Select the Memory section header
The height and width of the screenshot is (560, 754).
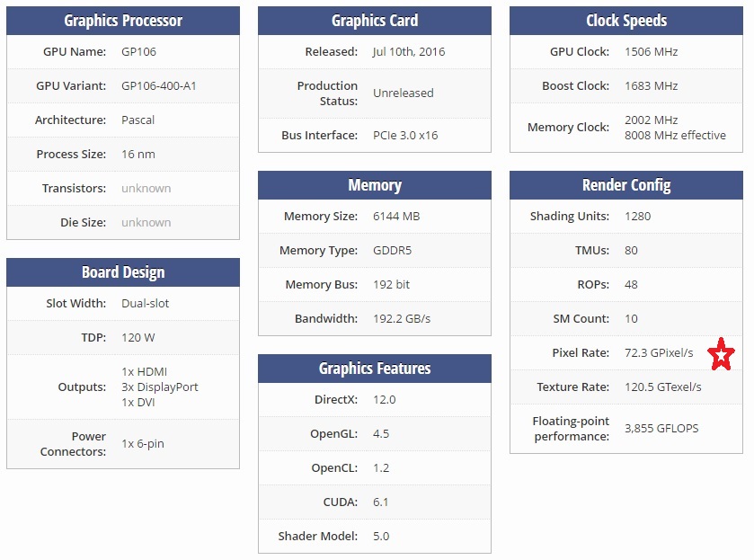pos(375,185)
